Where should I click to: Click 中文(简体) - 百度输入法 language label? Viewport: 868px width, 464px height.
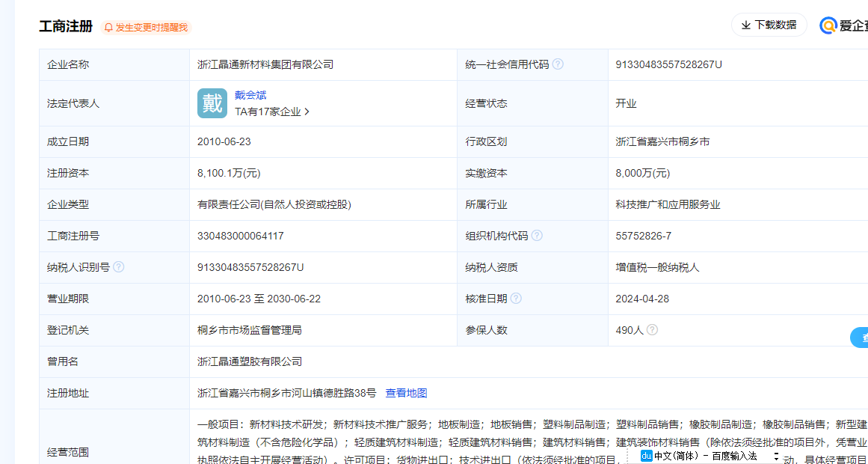pyautogui.click(x=705, y=456)
